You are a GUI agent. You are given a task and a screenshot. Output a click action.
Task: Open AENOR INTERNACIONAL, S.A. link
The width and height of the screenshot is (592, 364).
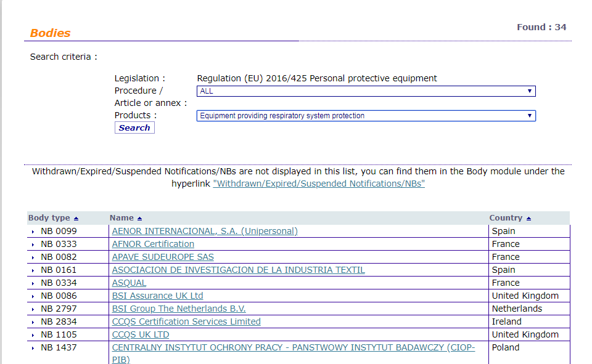coord(205,231)
